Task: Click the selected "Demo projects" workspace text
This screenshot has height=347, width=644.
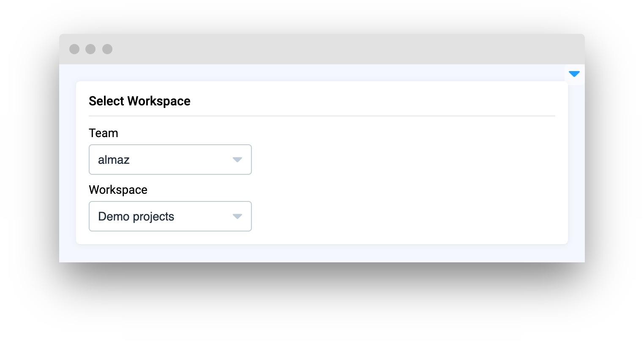Action: point(136,217)
